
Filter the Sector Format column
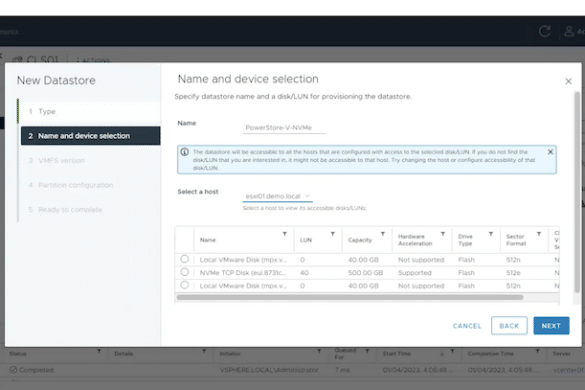[x=539, y=234]
